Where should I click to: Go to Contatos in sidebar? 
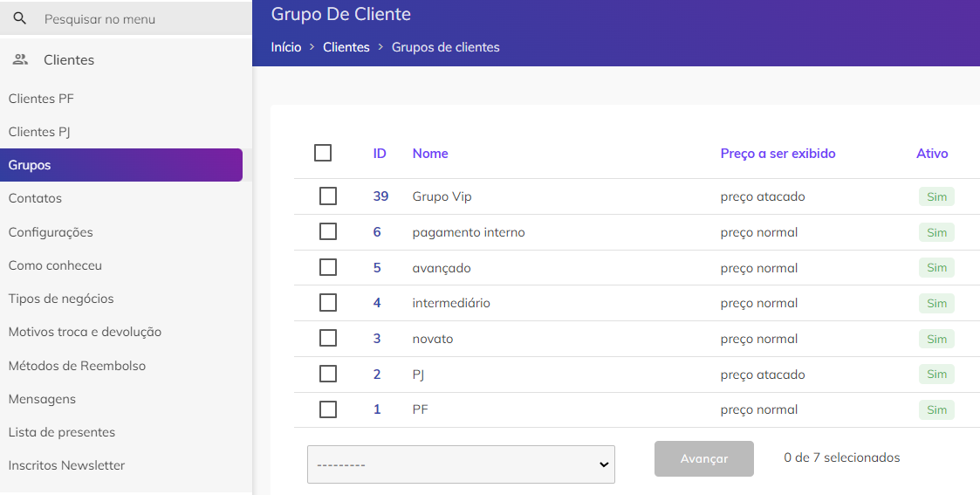pyautogui.click(x=35, y=198)
